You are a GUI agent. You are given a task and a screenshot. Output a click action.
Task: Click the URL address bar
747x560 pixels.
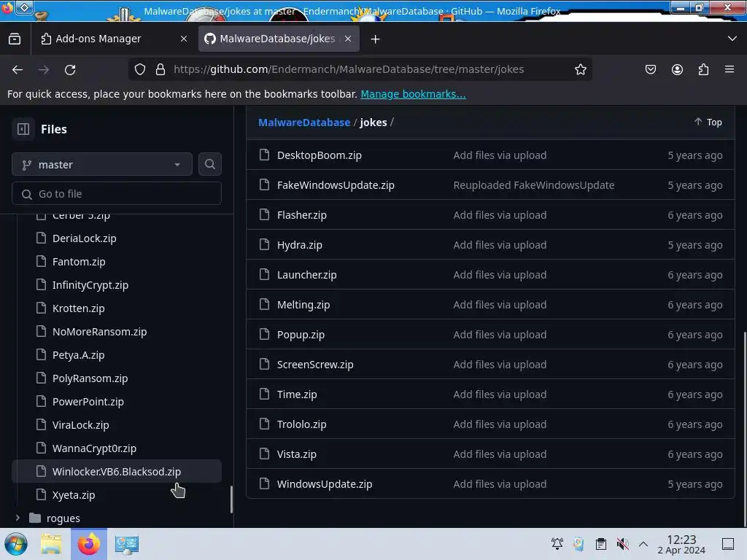[360, 69]
